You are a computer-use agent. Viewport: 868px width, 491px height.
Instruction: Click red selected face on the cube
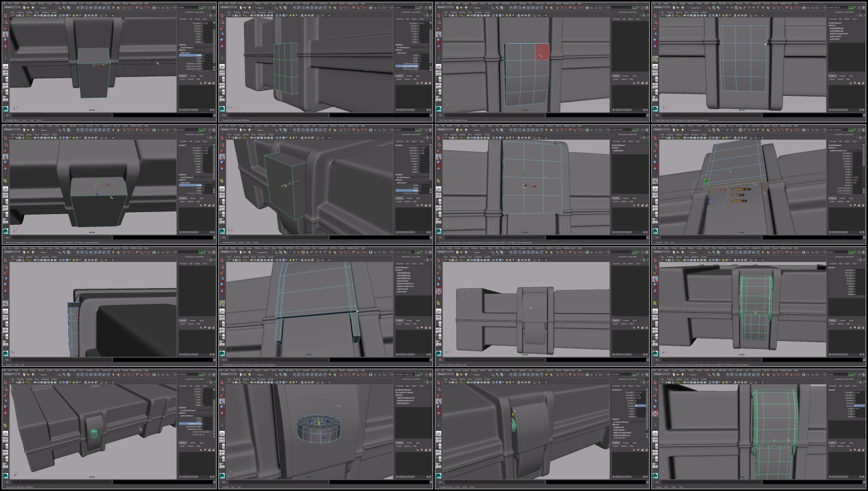[x=542, y=52]
